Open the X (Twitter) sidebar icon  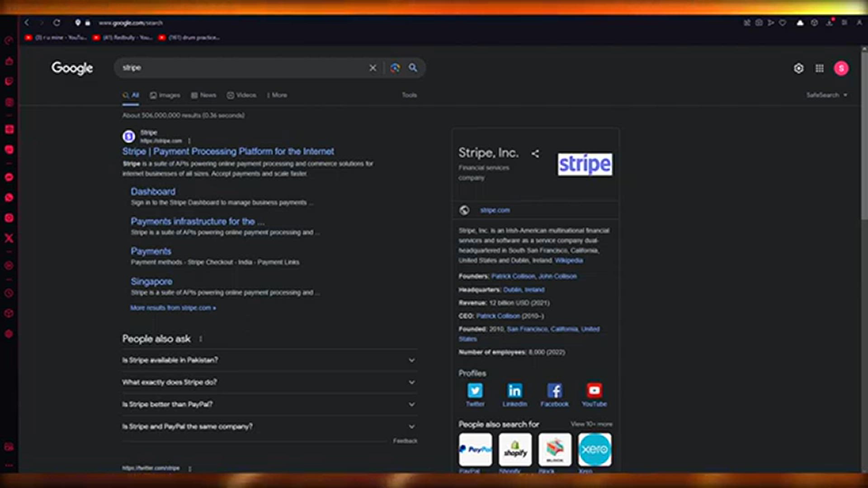9,238
